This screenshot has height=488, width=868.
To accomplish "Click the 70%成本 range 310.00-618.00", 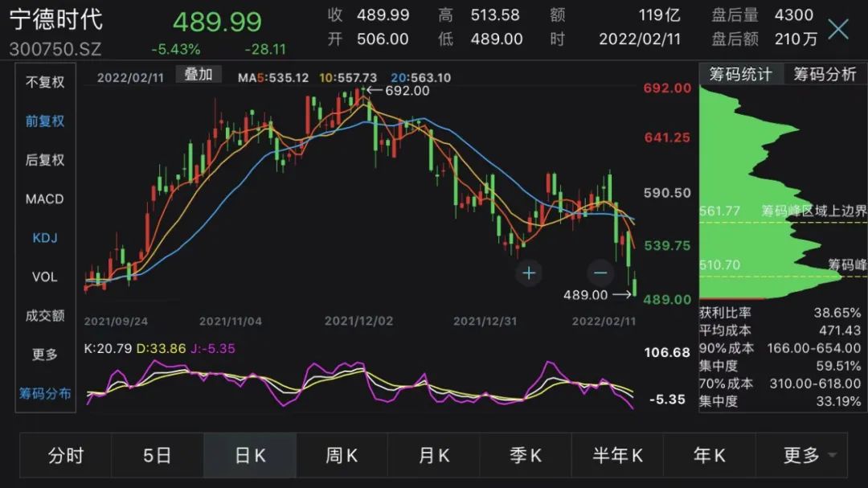I will (x=815, y=383).
